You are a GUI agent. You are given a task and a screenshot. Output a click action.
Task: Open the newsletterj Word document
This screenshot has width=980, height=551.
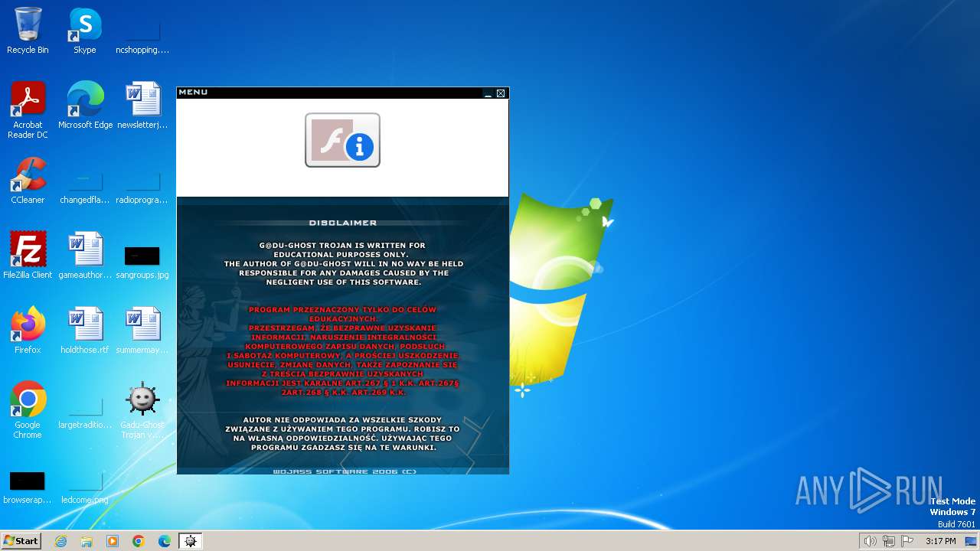(142, 106)
